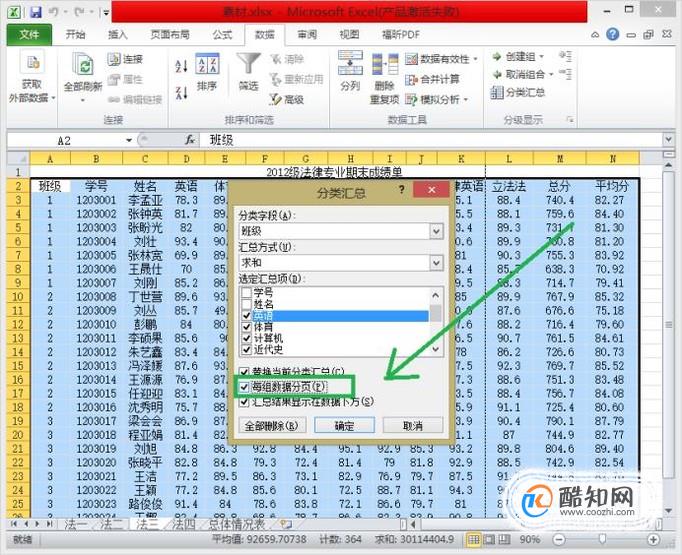Click the zoom out minus button
682x555 pixels.
[x=559, y=540]
